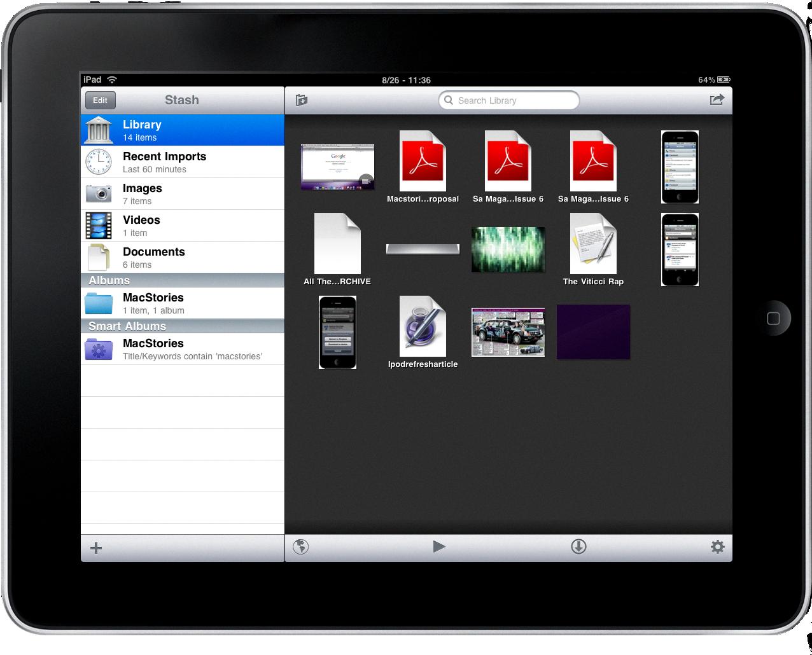Click the import folder icon in top toolbar
The height and width of the screenshot is (655, 812).
[x=302, y=100]
